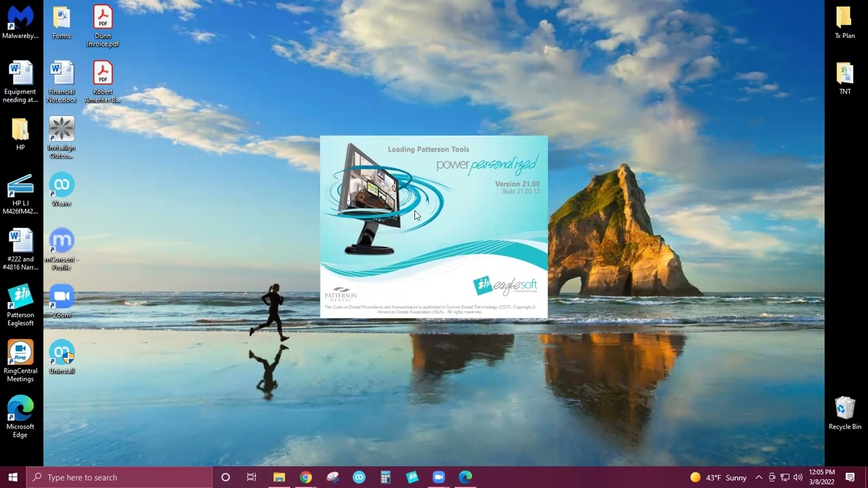Viewport: 868px width, 488px height.
Task: Open the Tx Plan folder
Action: [844, 22]
